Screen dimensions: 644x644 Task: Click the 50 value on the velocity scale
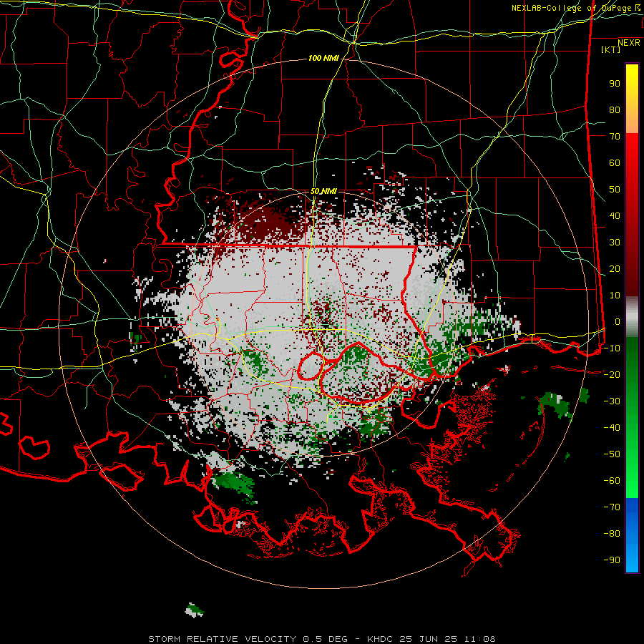tap(615, 190)
